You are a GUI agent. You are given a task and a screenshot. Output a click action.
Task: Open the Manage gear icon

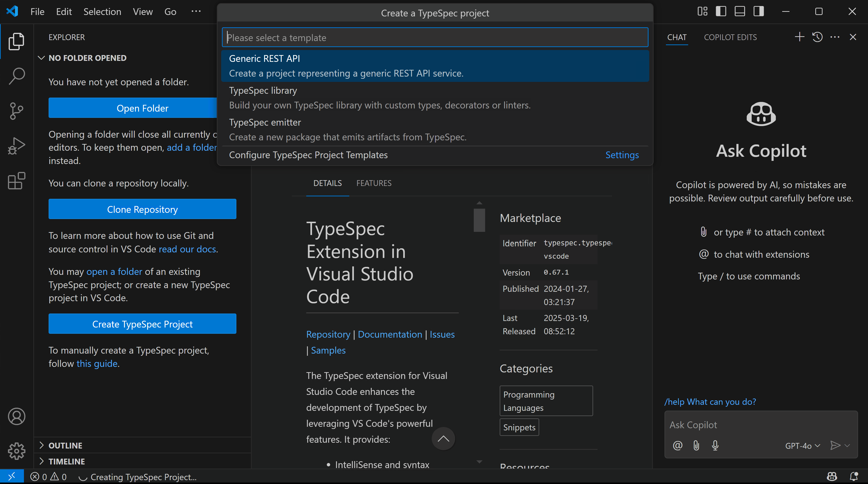pyautogui.click(x=16, y=451)
